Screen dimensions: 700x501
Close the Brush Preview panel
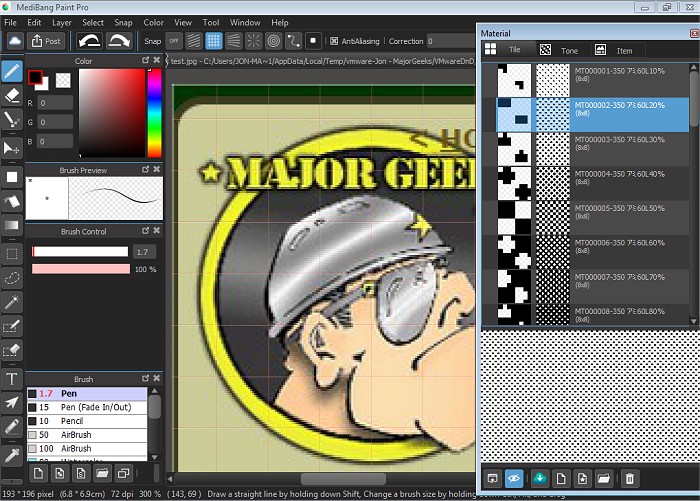157,169
